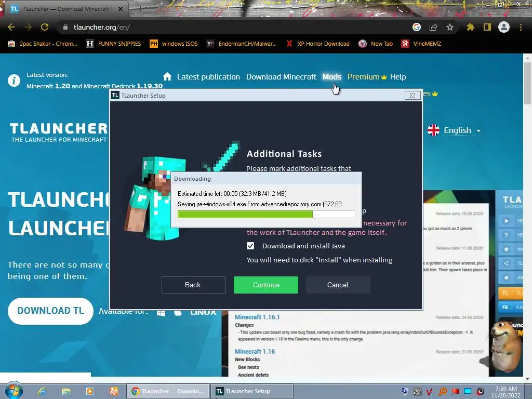Click the red flag Action Center tray icon
532x399 pixels.
tap(455, 391)
